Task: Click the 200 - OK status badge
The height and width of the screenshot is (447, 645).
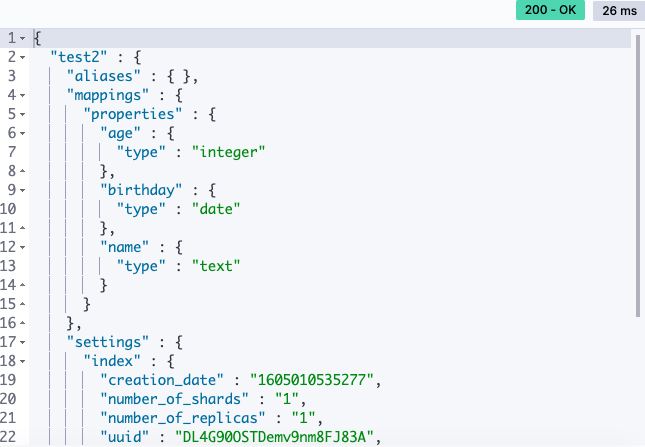Action: coord(550,10)
